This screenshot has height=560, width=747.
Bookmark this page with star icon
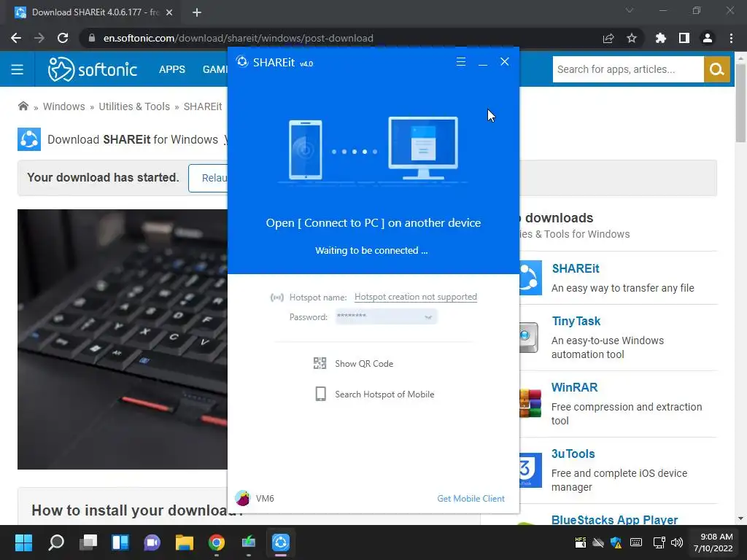[x=632, y=38]
